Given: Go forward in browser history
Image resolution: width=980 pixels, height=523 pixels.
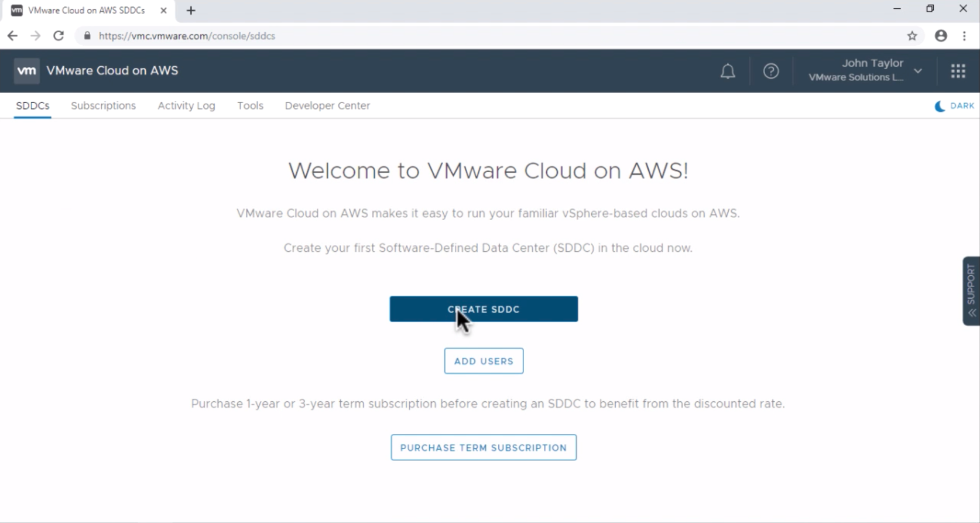Looking at the screenshot, I should 36,36.
